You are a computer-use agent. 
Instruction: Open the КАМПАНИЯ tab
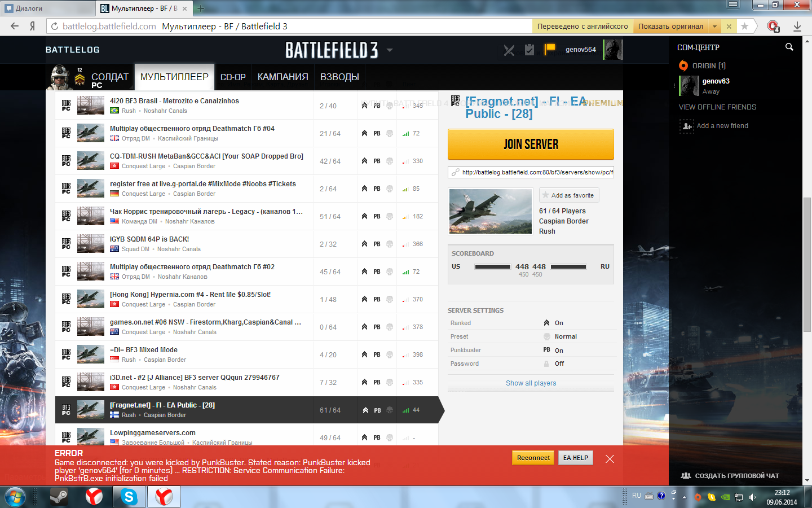tap(283, 77)
